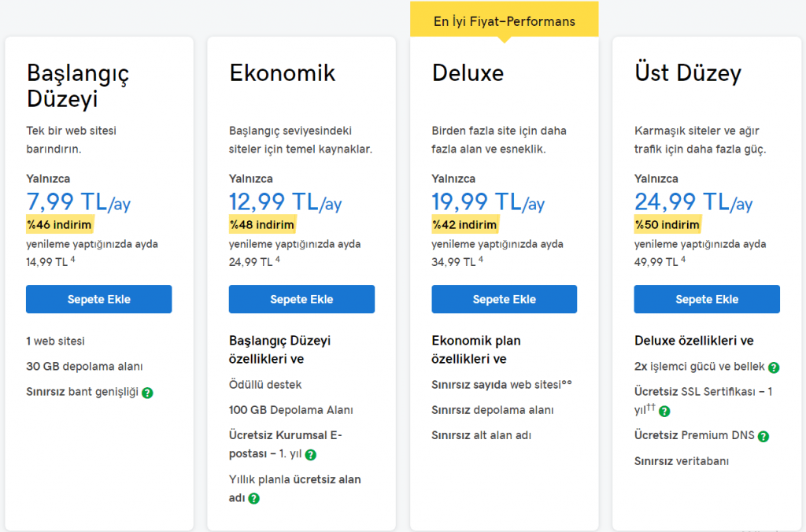The width and height of the screenshot is (806, 532).
Task: Open help icon for Ücretsiz Kurumsal E-postası
Action: [x=311, y=455]
